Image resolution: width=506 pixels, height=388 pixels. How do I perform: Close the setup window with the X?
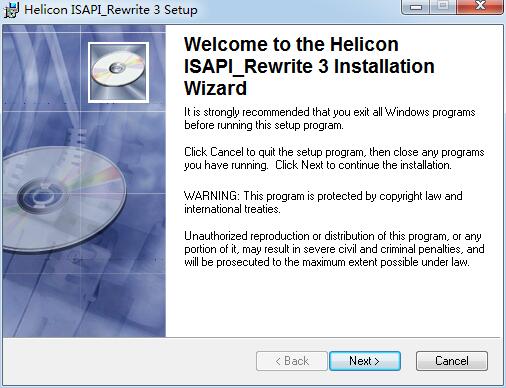tap(480, 7)
